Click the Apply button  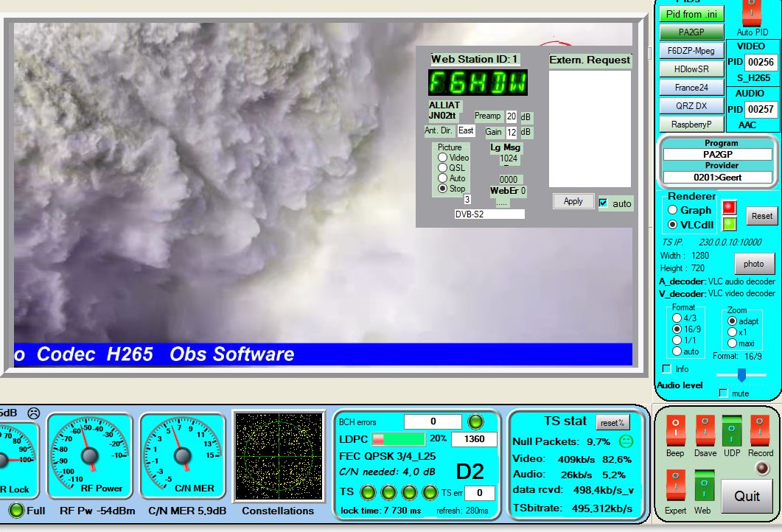click(x=573, y=201)
